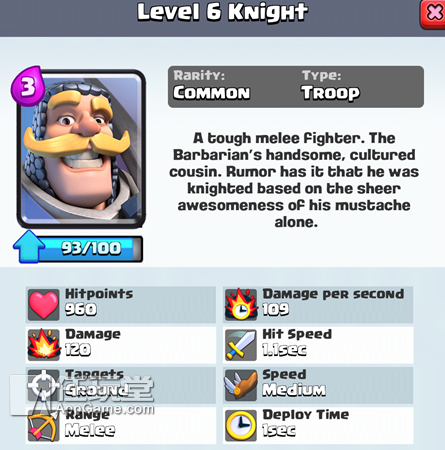The height and width of the screenshot is (450, 445).
Task: Select the Knight card portrait
Action: (82, 148)
